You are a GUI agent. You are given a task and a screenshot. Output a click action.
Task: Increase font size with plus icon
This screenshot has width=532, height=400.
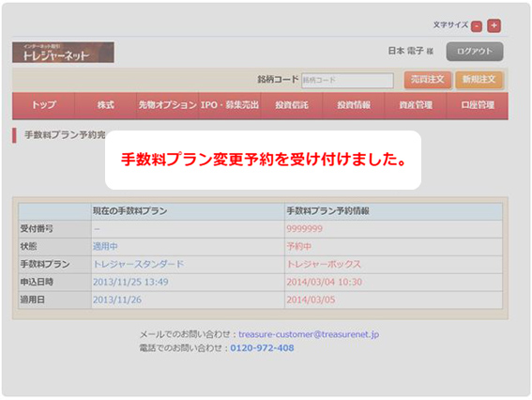click(x=494, y=25)
